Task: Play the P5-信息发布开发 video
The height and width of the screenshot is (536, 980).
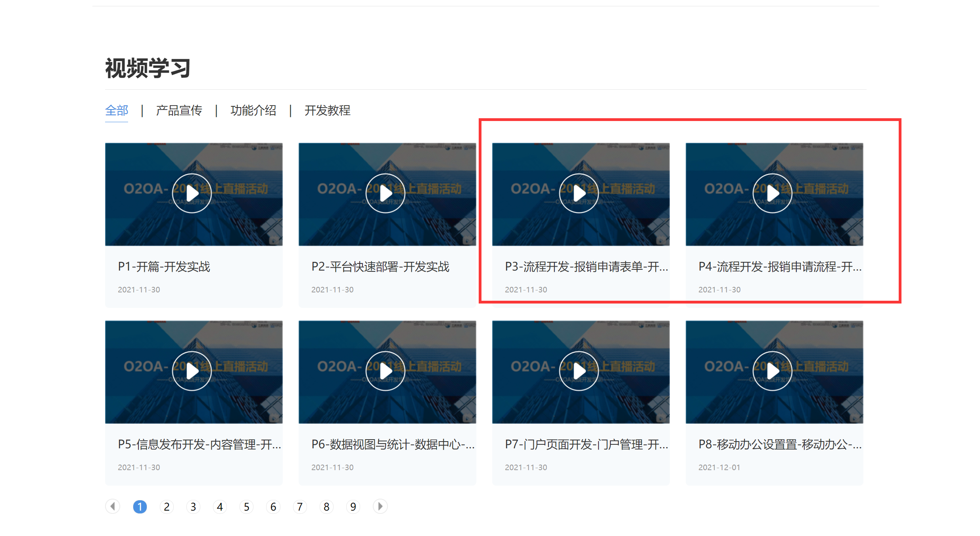Action: tap(192, 371)
